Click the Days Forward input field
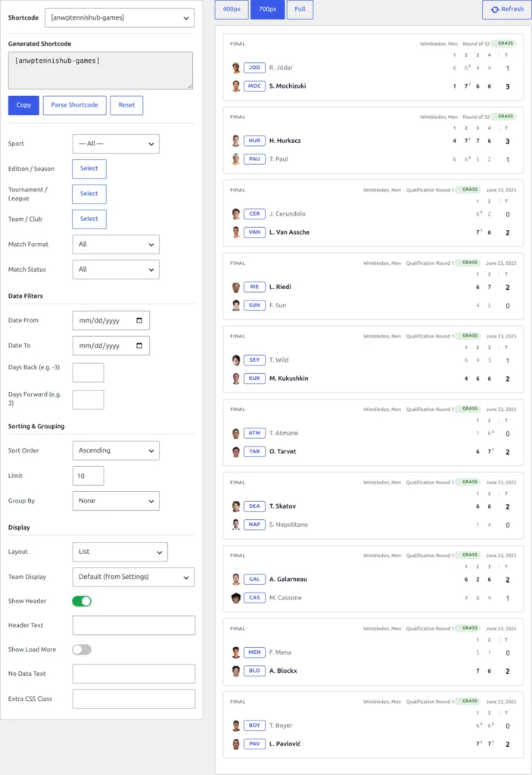Viewport: 532px width, 775px height. tap(88, 400)
